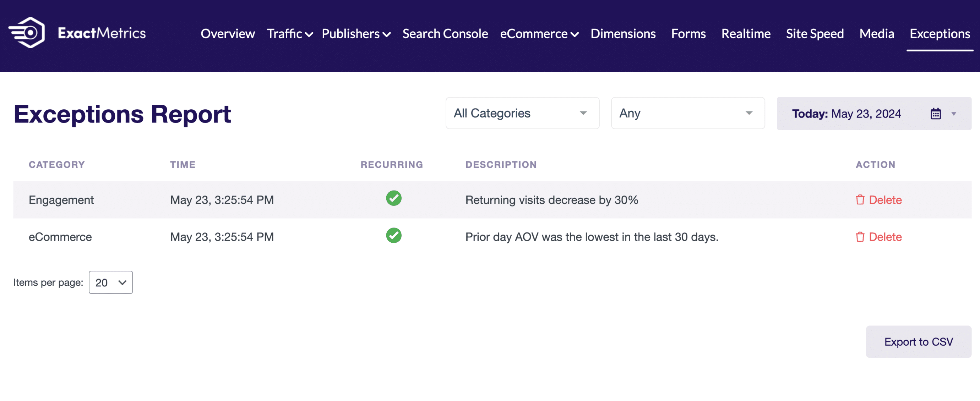Export the report to CSV
Screen dimensions: 980x401
(918, 341)
